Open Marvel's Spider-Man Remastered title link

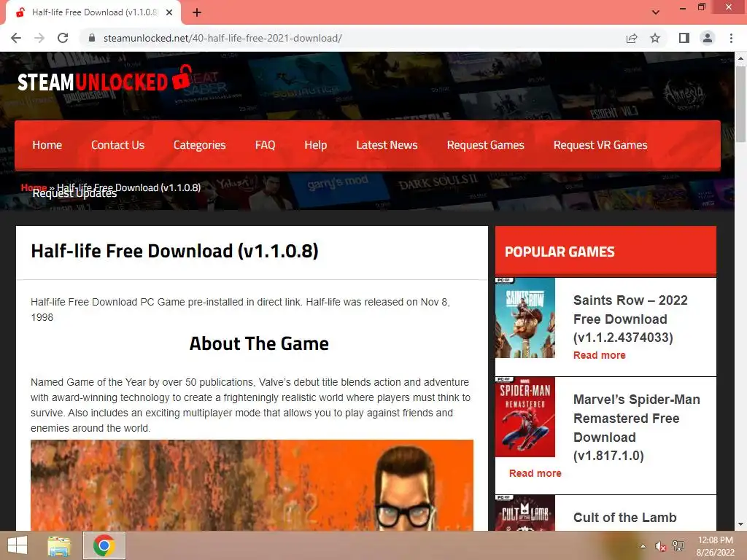click(636, 427)
